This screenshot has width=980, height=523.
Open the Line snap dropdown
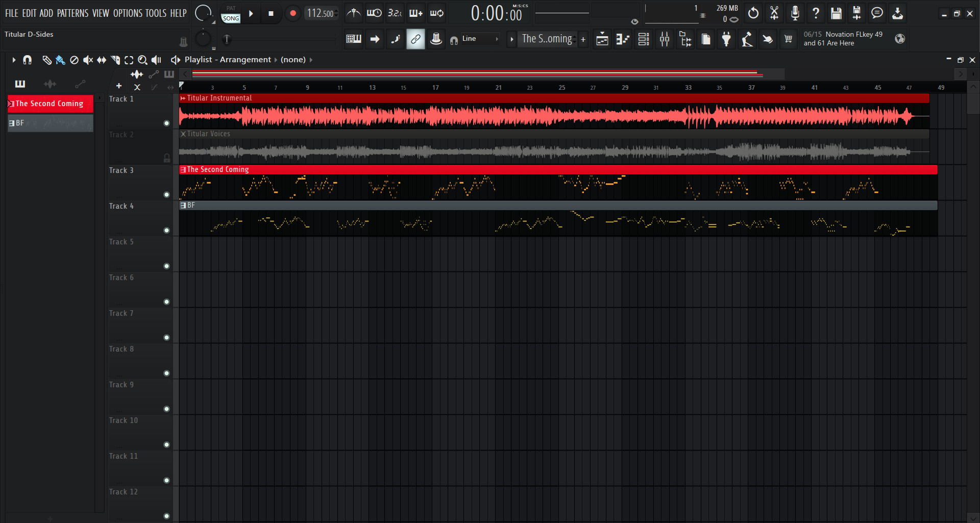pyautogui.click(x=475, y=39)
